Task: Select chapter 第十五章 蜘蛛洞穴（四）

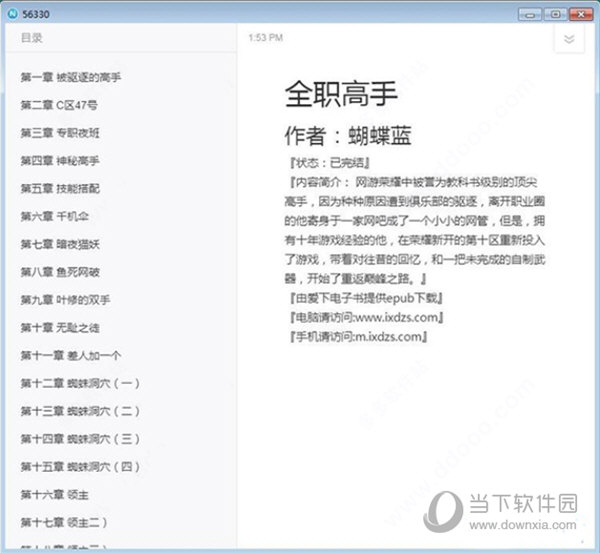Action: click(x=80, y=467)
